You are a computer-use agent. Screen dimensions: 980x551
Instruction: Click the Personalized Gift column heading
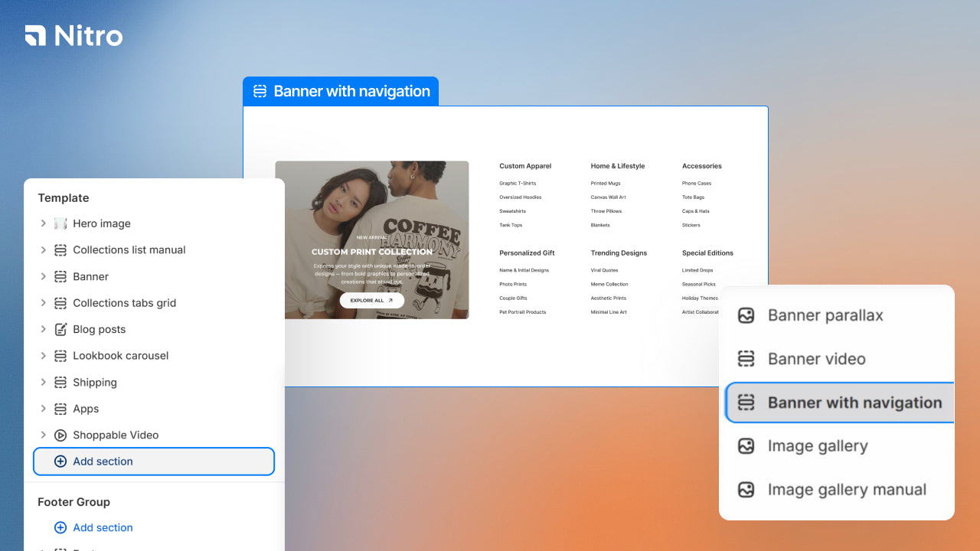[x=527, y=253]
